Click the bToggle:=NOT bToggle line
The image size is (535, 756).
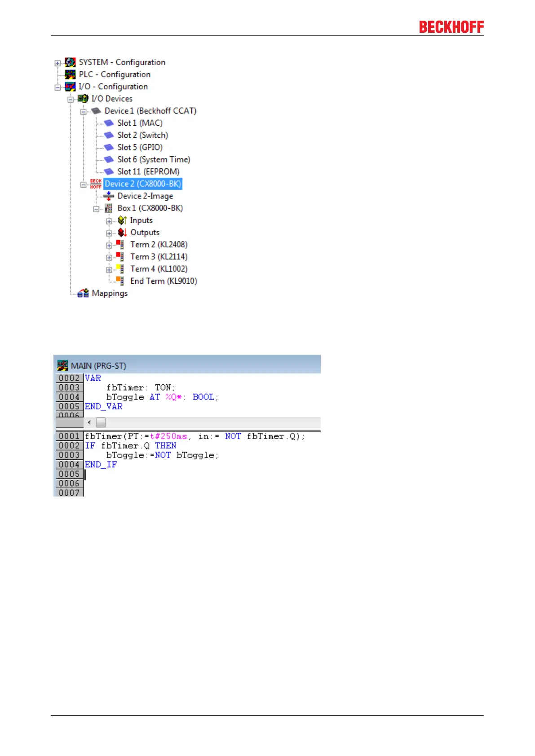coord(162,455)
